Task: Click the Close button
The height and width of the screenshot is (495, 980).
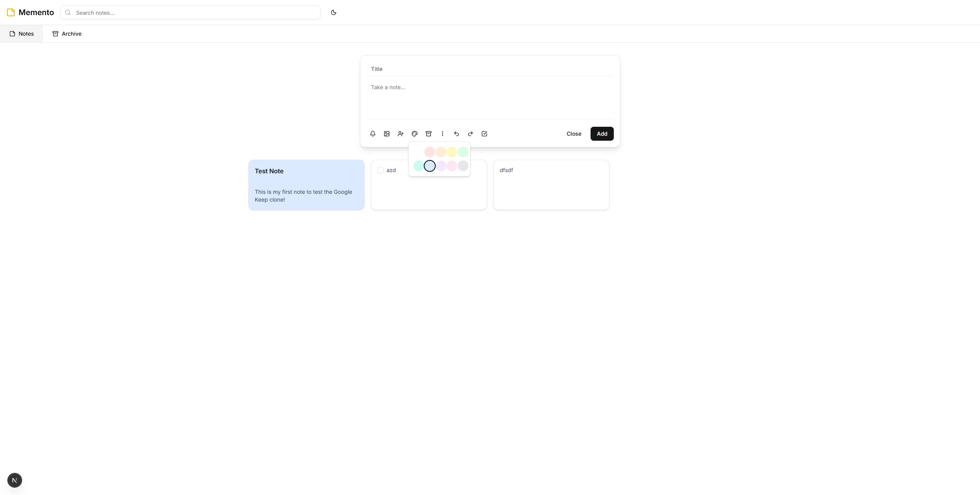Action: [x=574, y=134]
